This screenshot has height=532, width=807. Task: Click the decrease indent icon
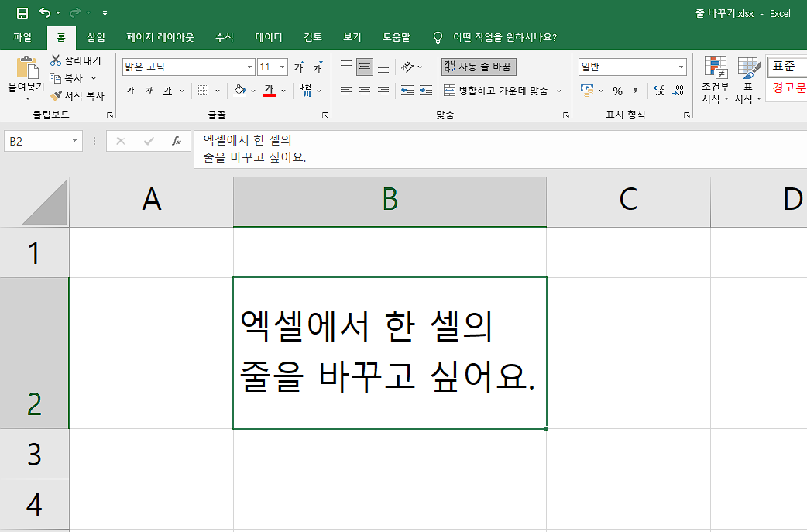pos(407,91)
